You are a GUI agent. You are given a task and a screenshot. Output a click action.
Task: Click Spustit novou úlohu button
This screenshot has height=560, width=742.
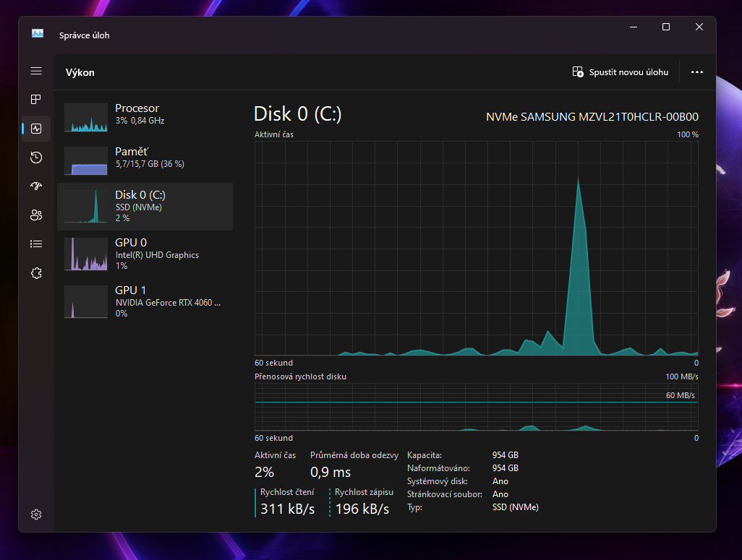pos(621,72)
